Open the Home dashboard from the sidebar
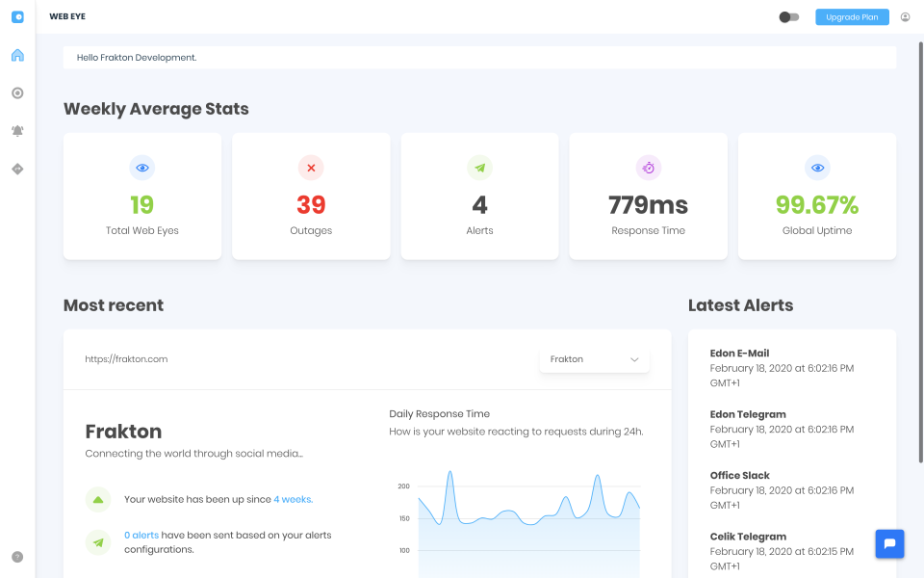Image resolution: width=924 pixels, height=578 pixels. tap(16, 55)
